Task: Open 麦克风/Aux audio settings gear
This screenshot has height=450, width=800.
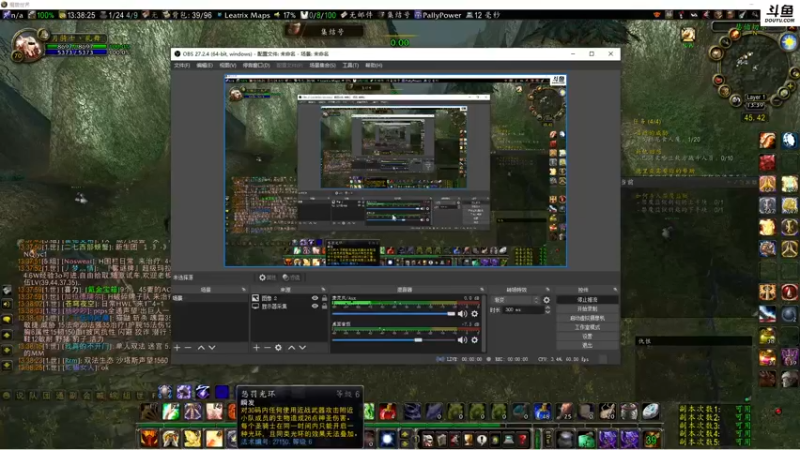Action: [474, 314]
